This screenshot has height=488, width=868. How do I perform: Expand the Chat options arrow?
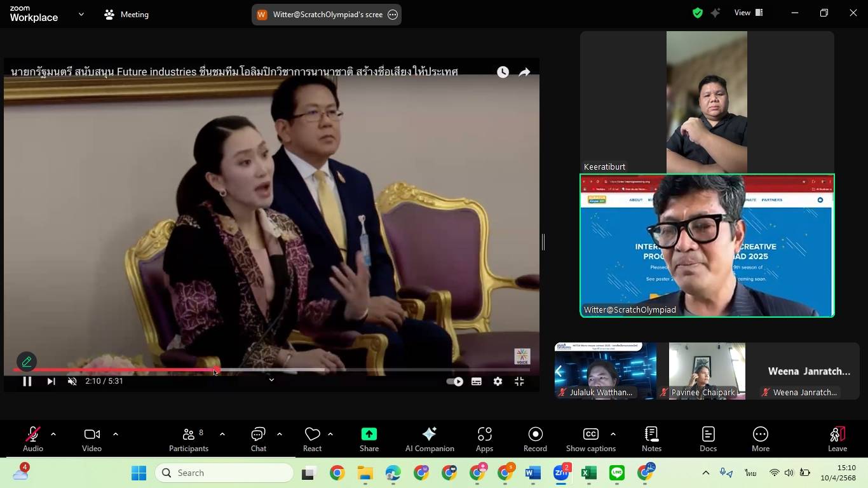click(279, 434)
